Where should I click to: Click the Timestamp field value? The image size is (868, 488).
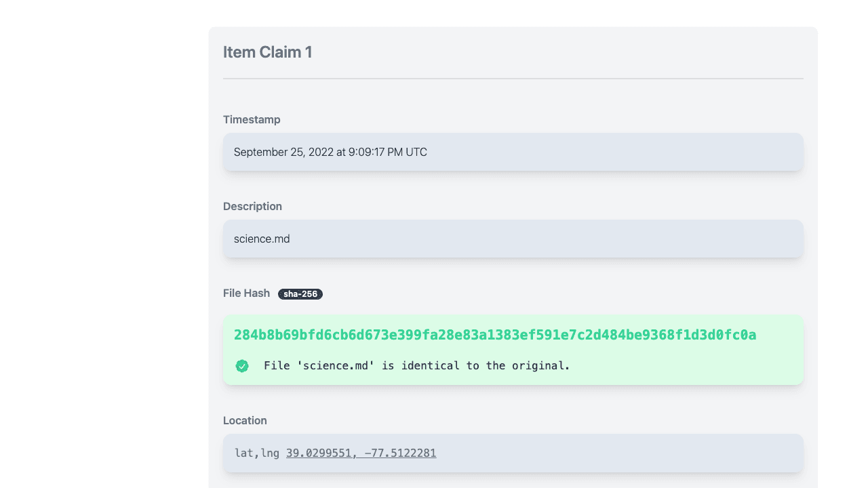pos(513,152)
